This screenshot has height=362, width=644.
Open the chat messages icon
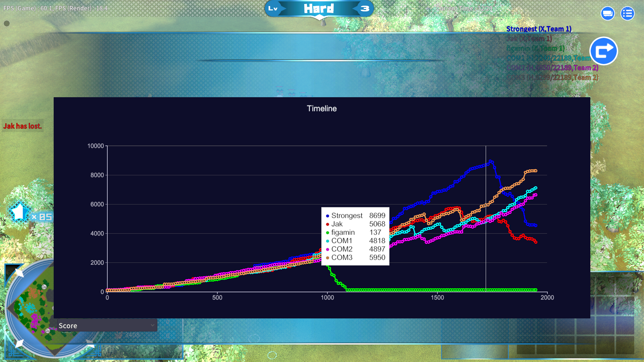coord(607,14)
